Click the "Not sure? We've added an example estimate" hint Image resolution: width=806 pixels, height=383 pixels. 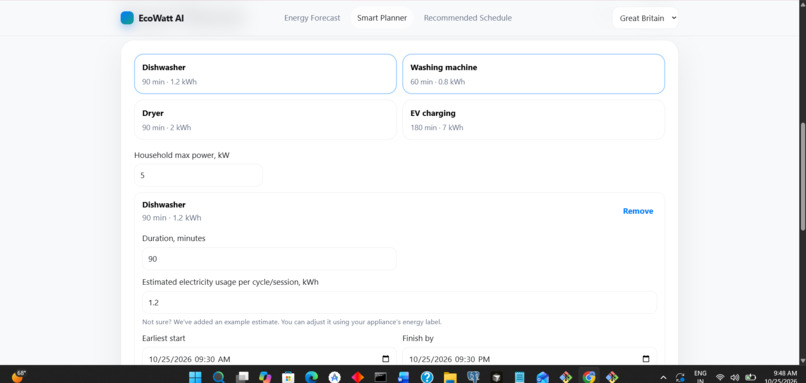click(292, 322)
